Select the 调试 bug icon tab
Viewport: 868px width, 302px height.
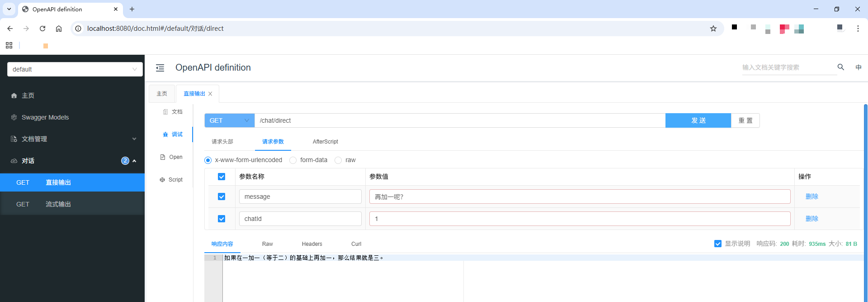coord(165,134)
